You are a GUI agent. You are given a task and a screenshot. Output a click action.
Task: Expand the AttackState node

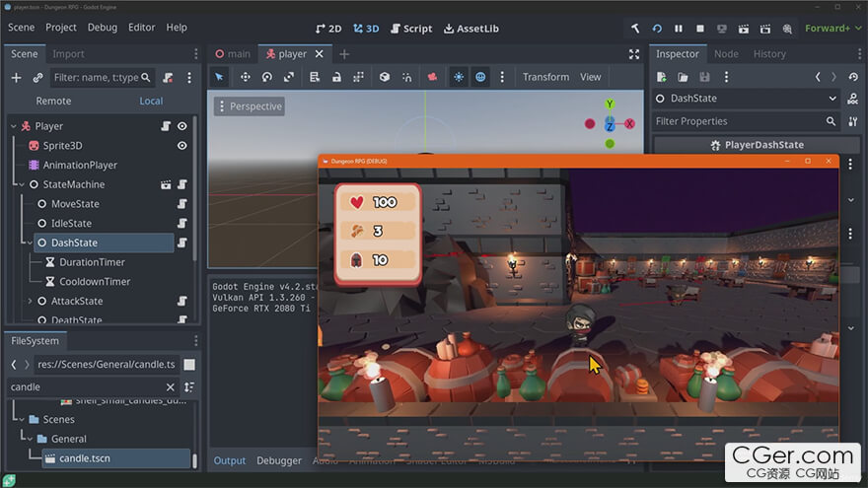click(x=30, y=301)
